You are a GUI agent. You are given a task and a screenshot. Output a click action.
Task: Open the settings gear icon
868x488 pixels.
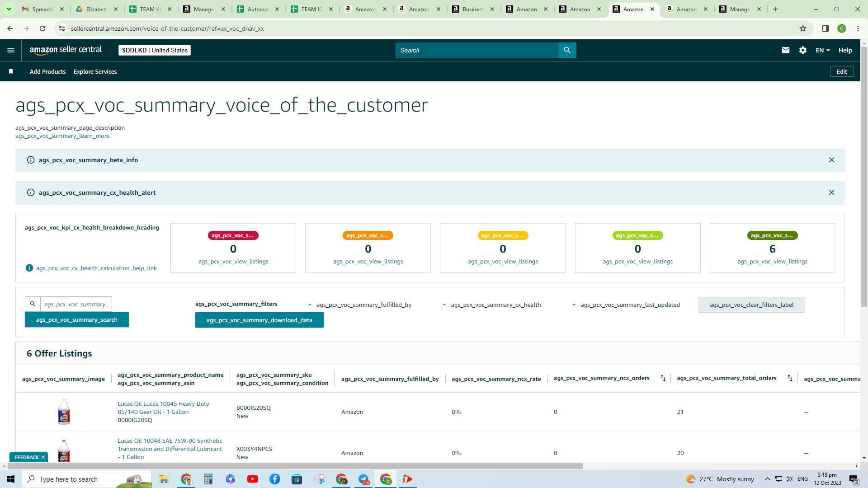pos(803,50)
